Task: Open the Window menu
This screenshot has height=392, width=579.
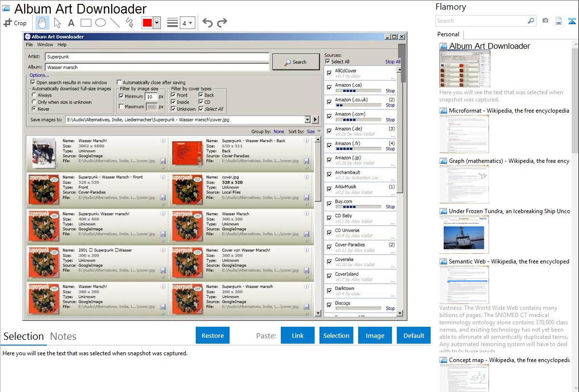Action: click(x=45, y=44)
